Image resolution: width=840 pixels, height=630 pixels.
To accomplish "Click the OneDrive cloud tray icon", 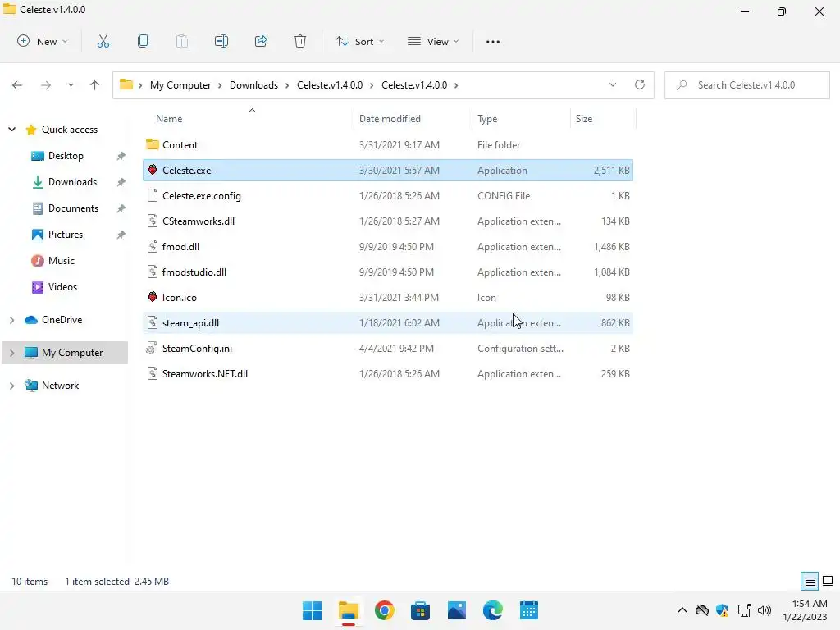I will 702,610.
